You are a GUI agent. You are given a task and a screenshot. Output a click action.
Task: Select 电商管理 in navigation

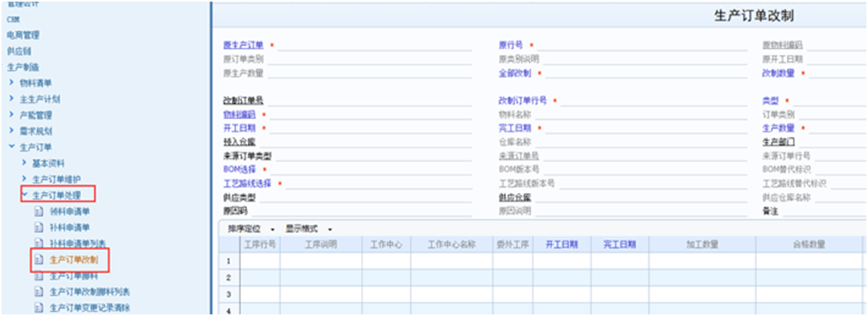[x=23, y=35]
